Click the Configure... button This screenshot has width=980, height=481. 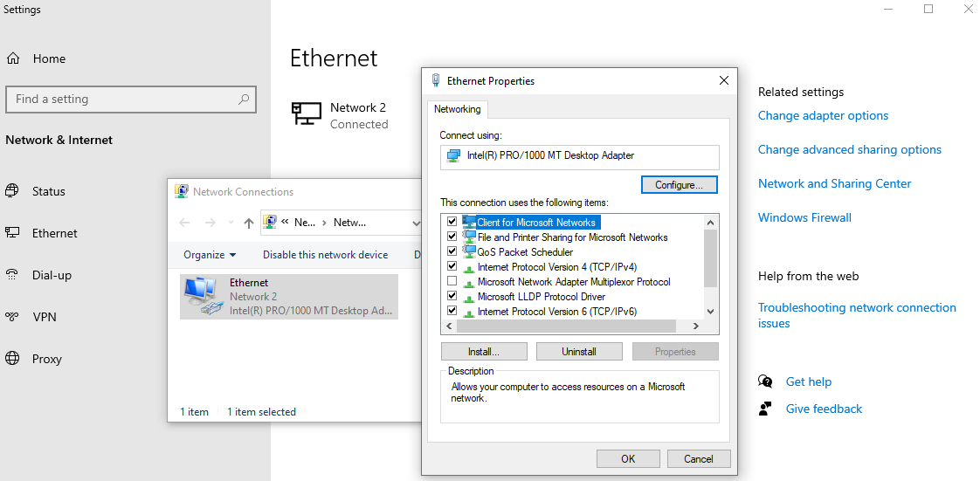679,185
